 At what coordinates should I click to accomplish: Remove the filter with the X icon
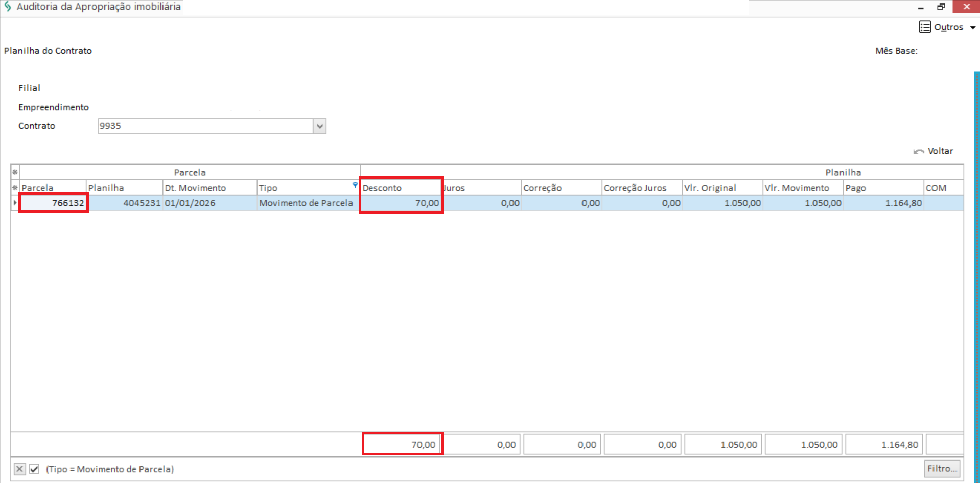pos(19,469)
